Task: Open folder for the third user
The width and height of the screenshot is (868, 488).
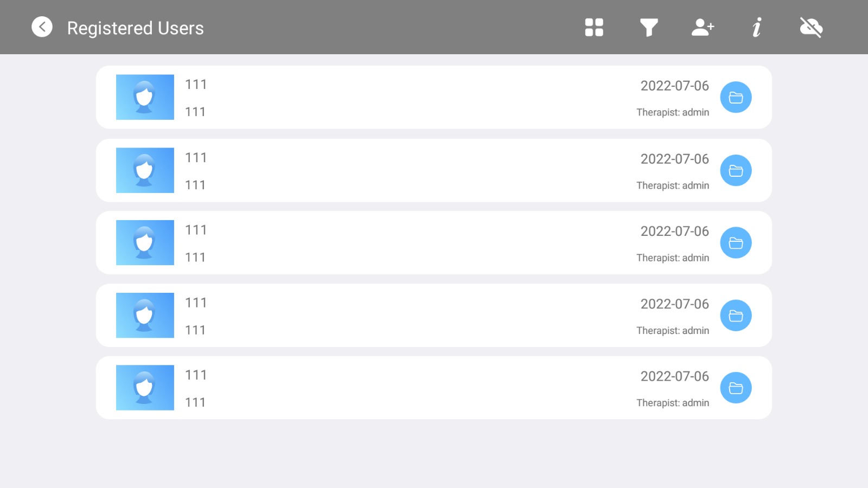Action: pyautogui.click(x=736, y=243)
